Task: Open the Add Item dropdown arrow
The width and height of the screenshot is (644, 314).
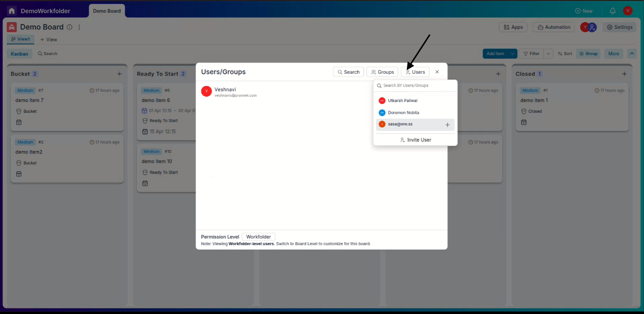Action: tap(512, 54)
